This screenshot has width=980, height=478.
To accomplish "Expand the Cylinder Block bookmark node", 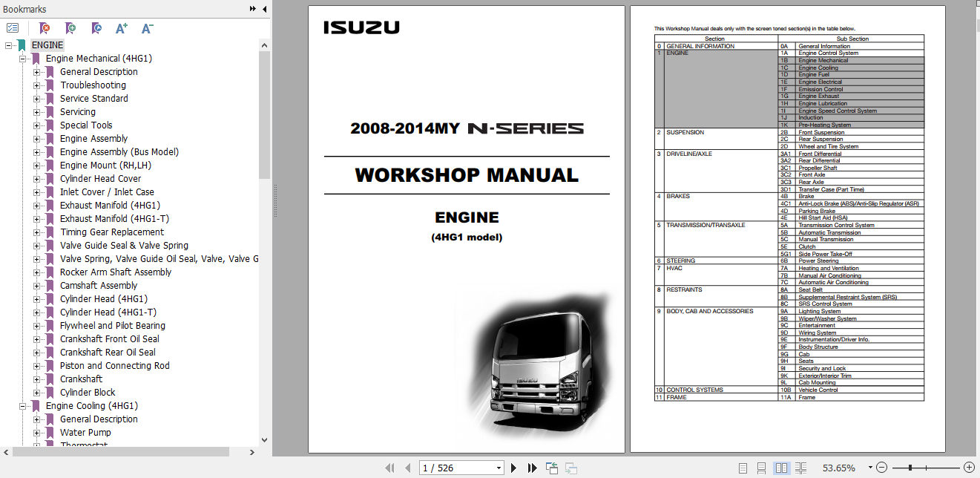I will coord(37,393).
